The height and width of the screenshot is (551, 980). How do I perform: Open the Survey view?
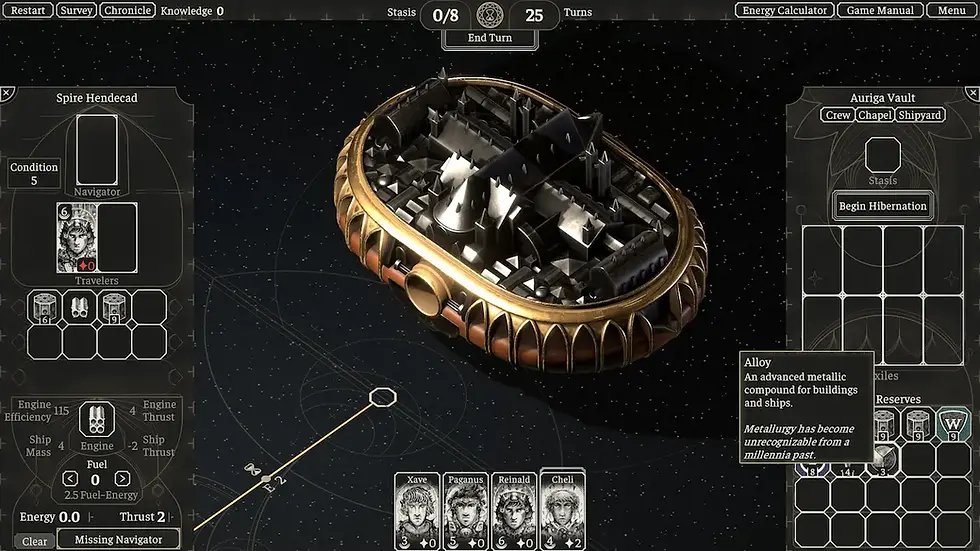coord(76,10)
